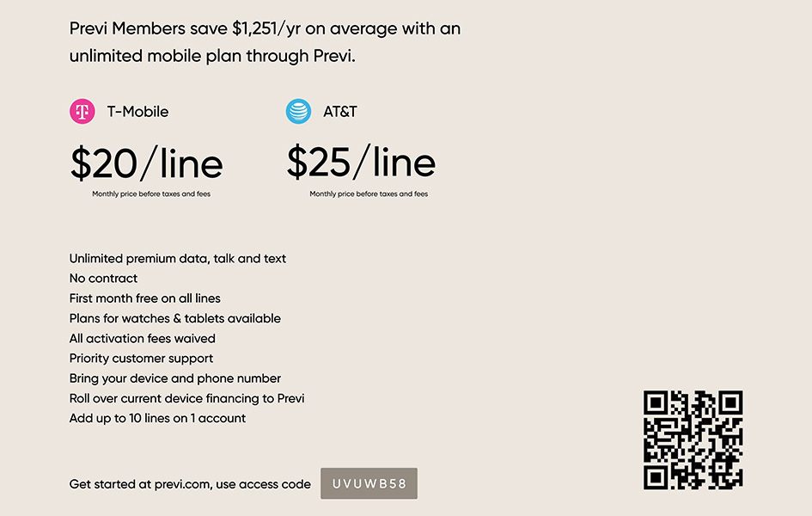Click 'All activation fees waived' line
Viewport: 812px width, 516px height.
(143, 338)
